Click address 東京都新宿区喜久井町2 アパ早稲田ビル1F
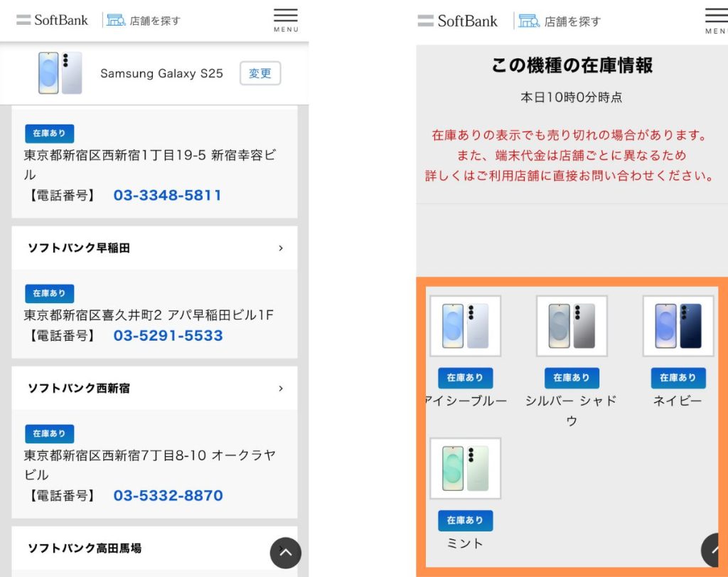 (149, 315)
